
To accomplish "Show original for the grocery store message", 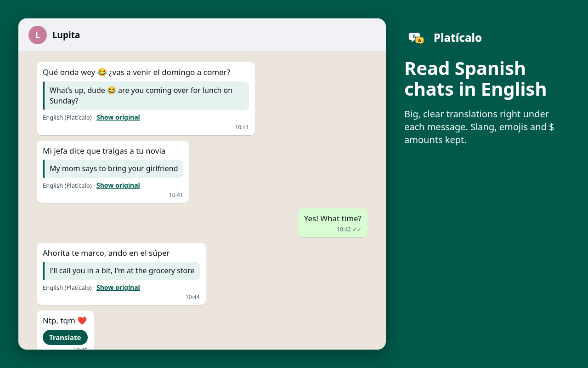I will [118, 287].
